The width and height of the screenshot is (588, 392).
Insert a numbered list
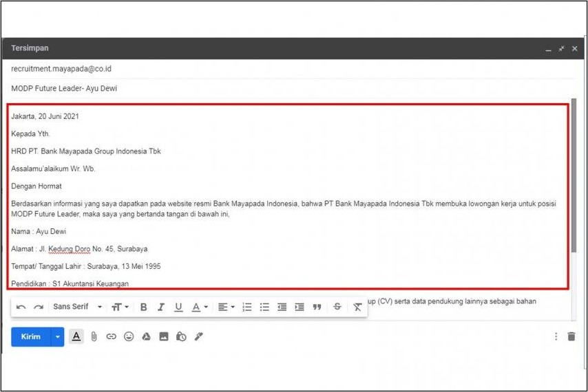(246, 307)
